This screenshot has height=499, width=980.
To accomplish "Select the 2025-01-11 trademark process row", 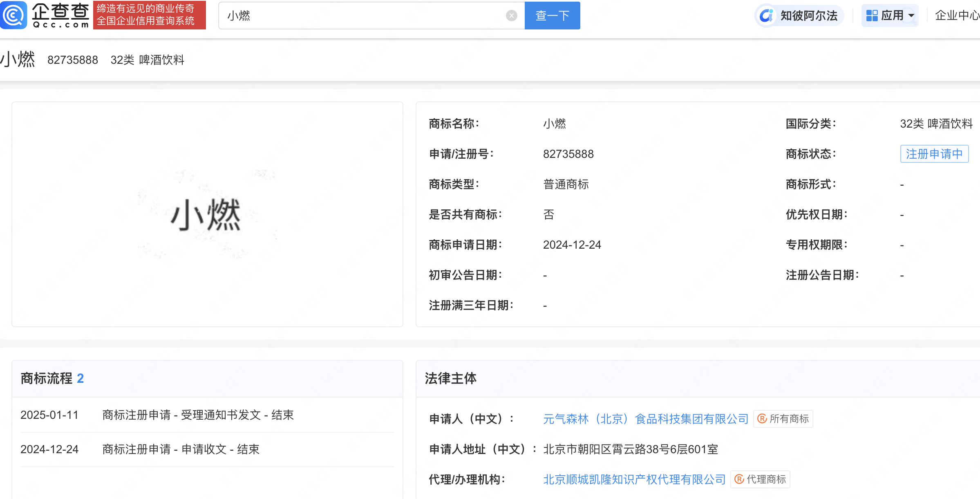I will tap(207, 415).
